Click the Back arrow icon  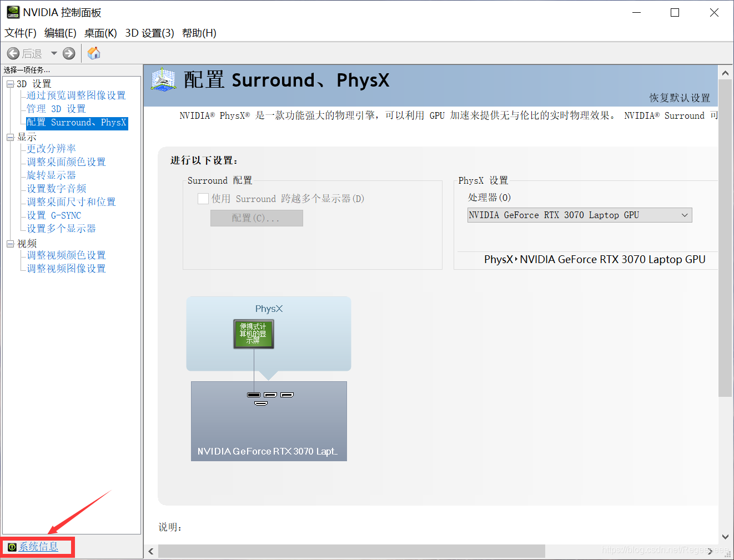click(x=13, y=53)
